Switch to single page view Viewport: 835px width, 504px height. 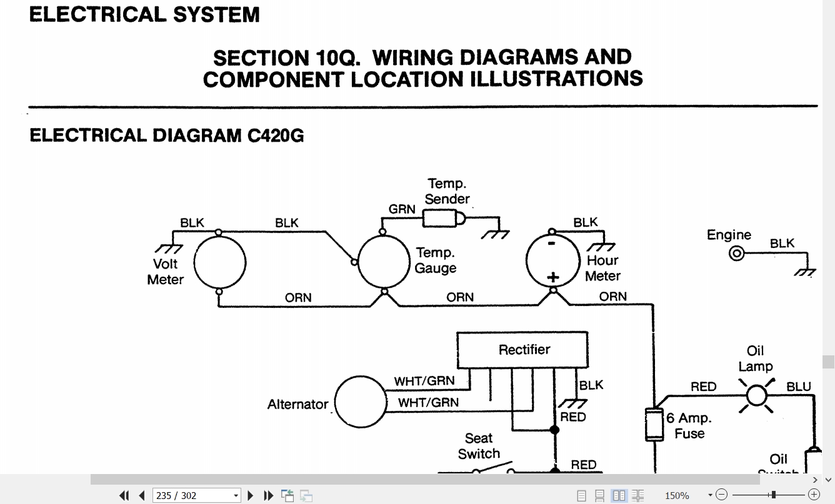tap(581, 495)
